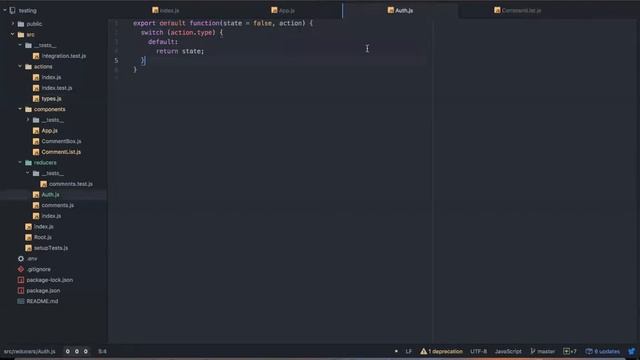
Task: Click the .gitignore git icon
Action: click(x=21, y=269)
